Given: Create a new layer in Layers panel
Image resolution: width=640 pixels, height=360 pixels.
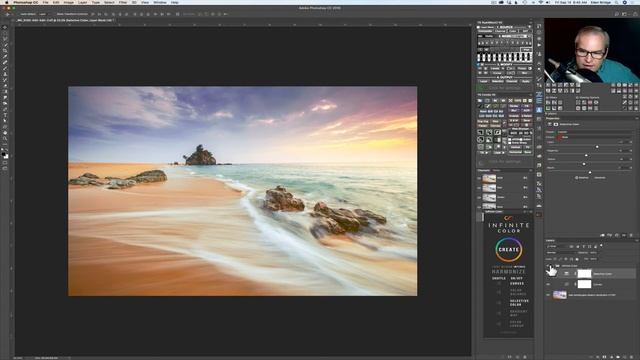Looking at the screenshot, I should tap(624, 357).
